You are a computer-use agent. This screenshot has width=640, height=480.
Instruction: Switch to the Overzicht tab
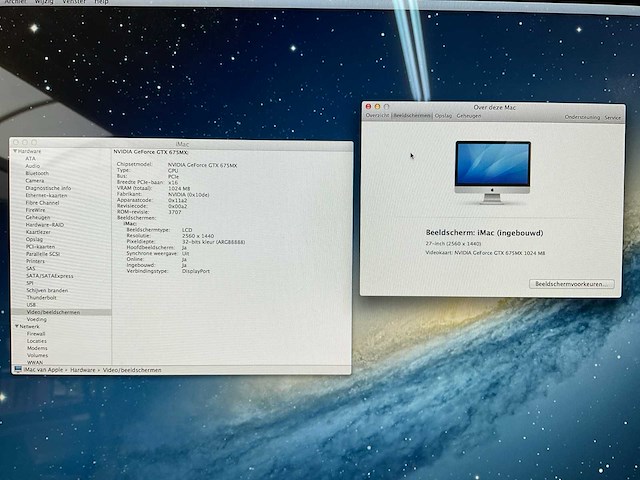click(377, 116)
